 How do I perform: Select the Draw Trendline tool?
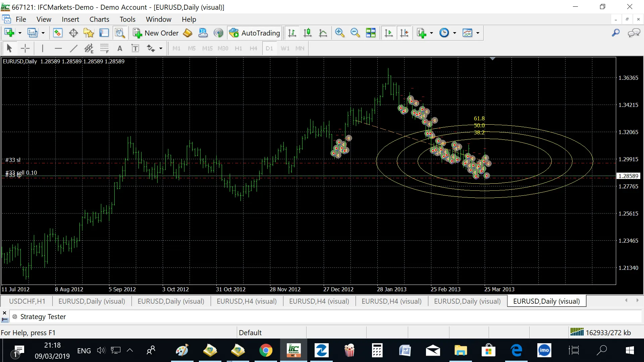tap(73, 49)
